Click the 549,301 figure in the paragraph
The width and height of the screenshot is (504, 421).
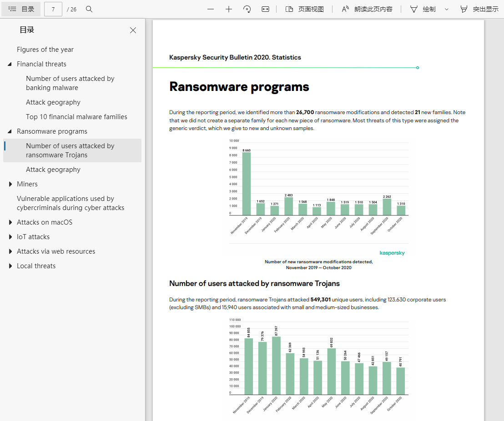point(321,300)
